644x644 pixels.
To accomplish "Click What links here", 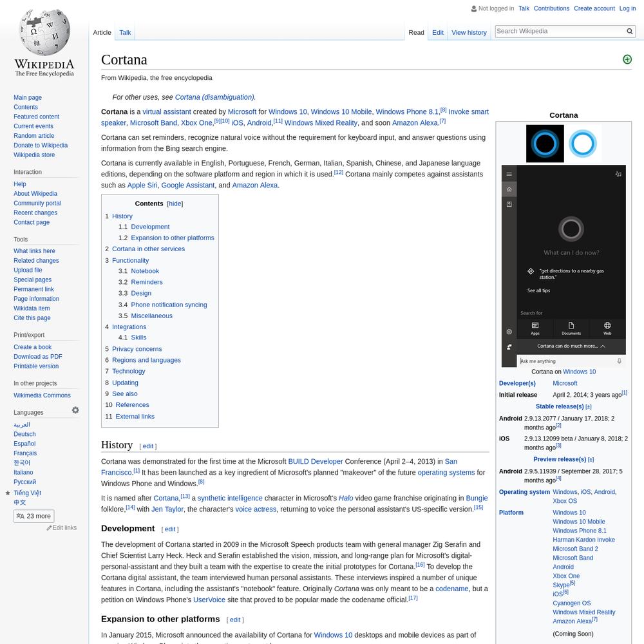I will 34,251.
